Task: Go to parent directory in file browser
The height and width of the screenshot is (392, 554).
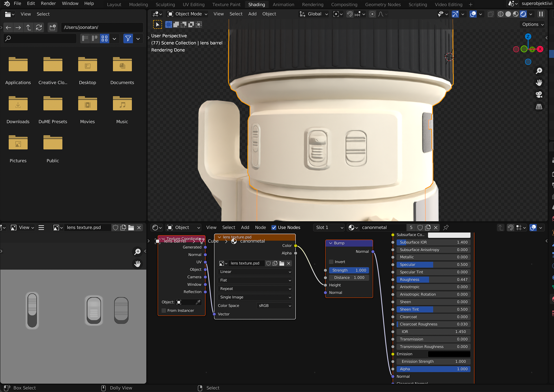Action: click(x=28, y=27)
